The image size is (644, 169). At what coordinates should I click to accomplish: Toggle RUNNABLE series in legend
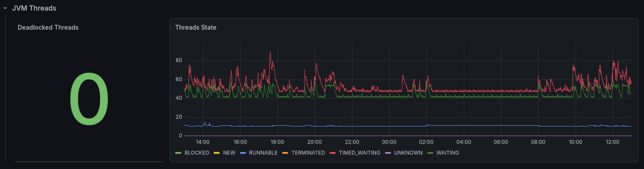click(263, 153)
